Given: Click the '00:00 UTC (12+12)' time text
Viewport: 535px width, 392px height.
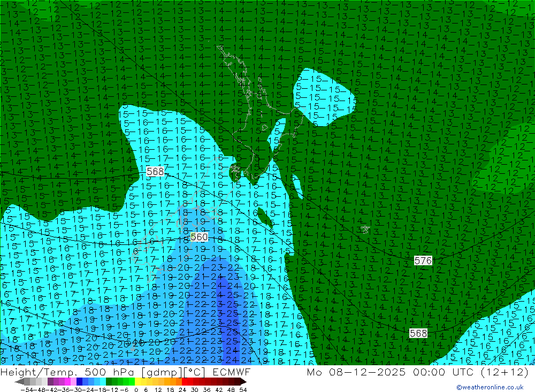Looking at the screenshot, I should point(471,372).
